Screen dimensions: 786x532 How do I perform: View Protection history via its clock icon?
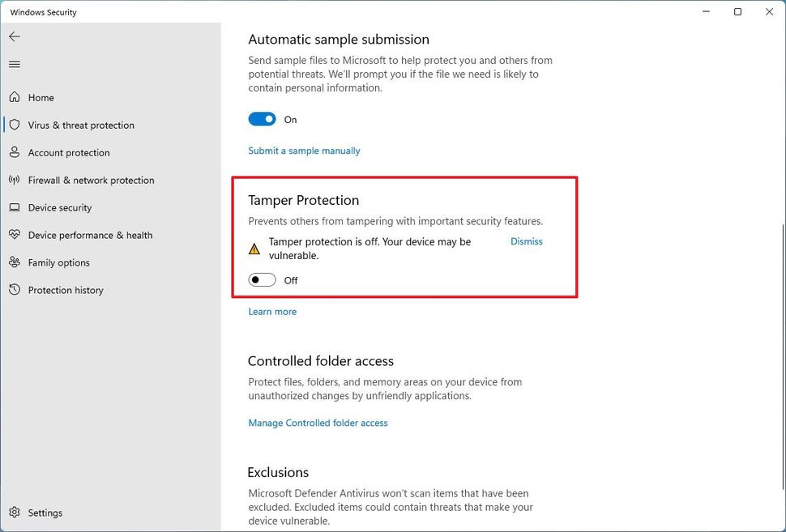point(14,290)
